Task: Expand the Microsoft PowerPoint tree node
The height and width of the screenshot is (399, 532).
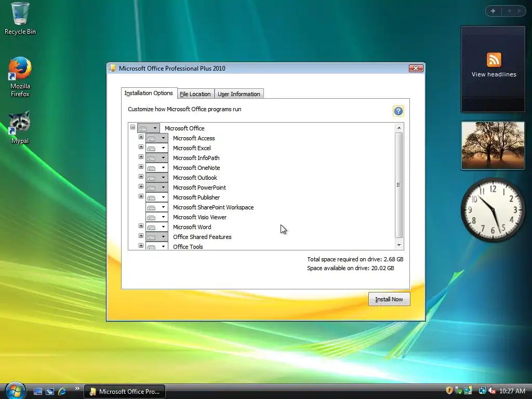Action: (141, 187)
